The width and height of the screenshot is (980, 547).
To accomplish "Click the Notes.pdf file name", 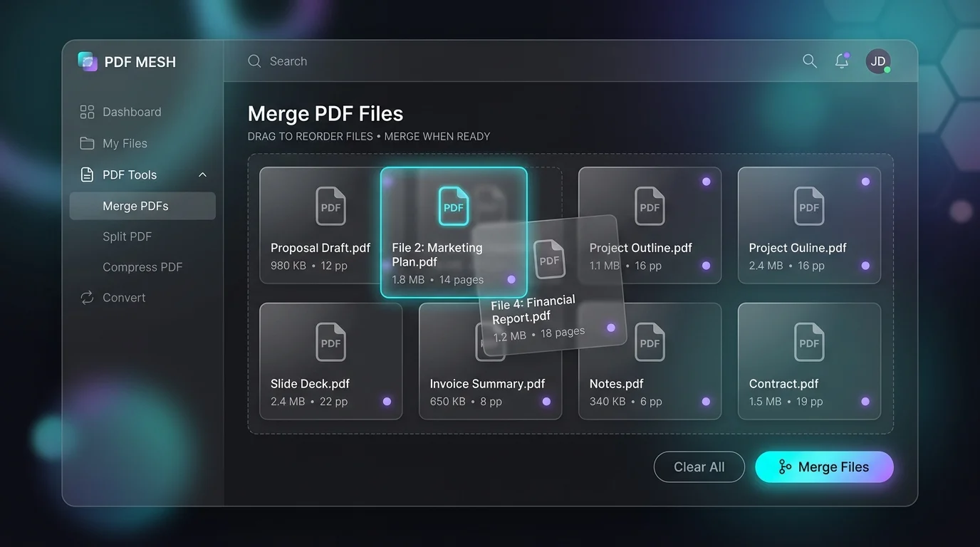I will 617,384.
